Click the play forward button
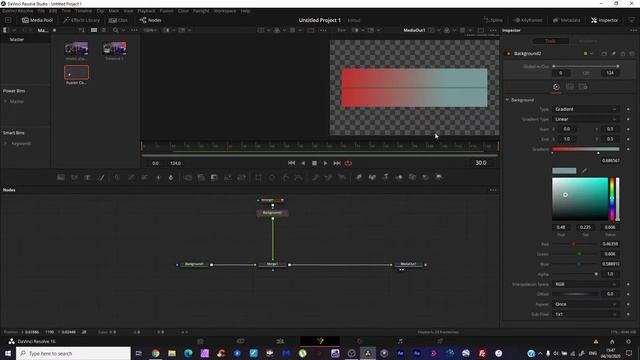The width and height of the screenshot is (640, 360). (x=325, y=163)
